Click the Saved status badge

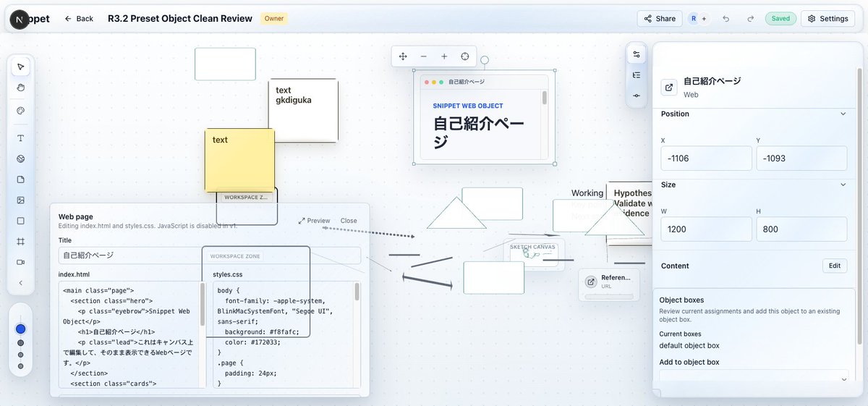coord(780,19)
